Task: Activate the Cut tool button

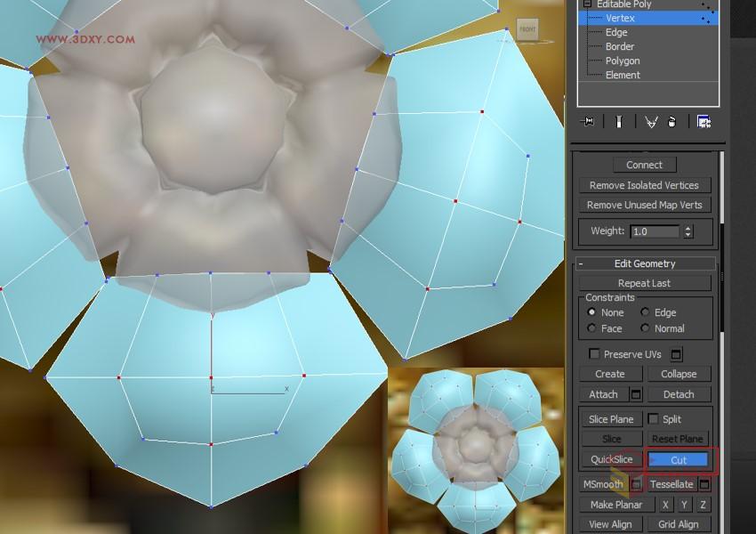Action: 678,460
